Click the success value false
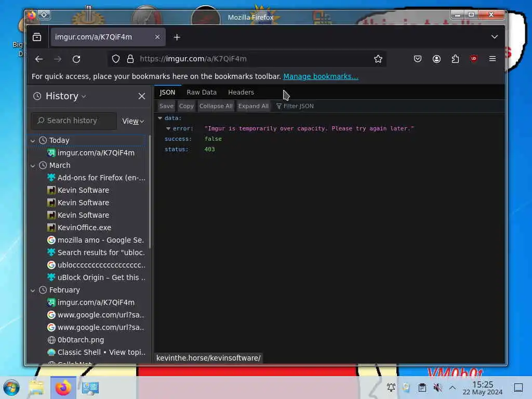532x399 pixels. (x=212, y=139)
